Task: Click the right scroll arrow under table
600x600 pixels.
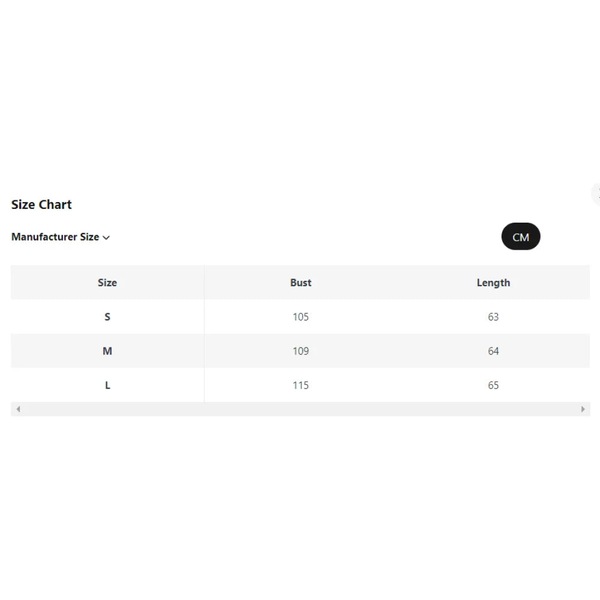Action: point(583,409)
